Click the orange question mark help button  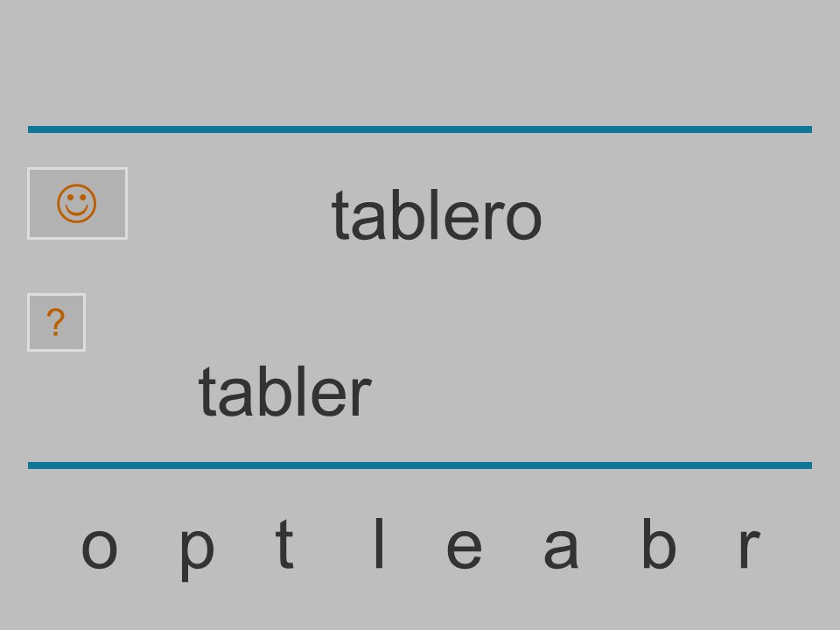pyautogui.click(x=56, y=323)
